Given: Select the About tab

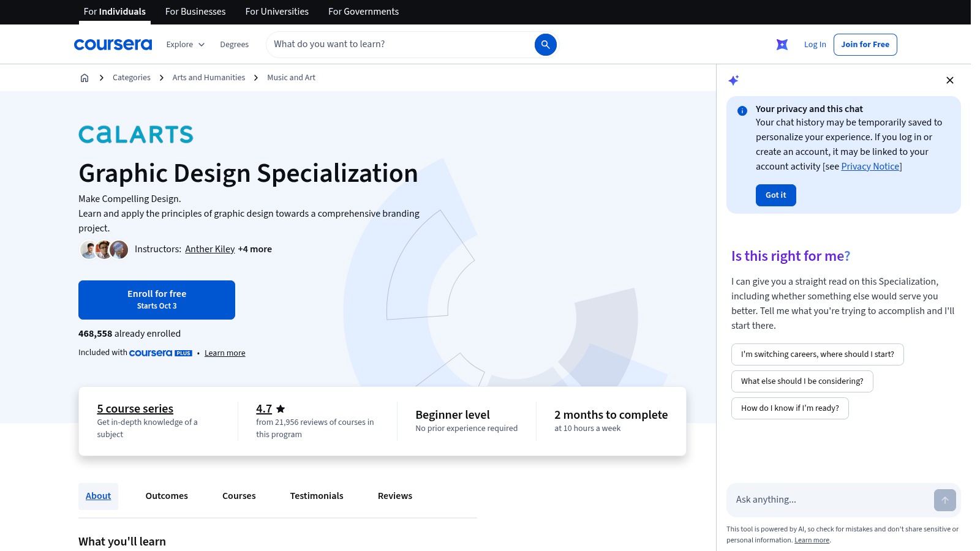Looking at the screenshot, I should pyautogui.click(x=98, y=496).
